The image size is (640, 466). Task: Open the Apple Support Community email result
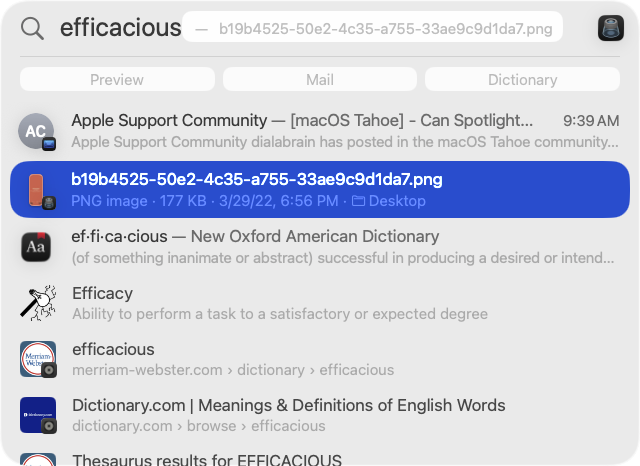coord(320,131)
